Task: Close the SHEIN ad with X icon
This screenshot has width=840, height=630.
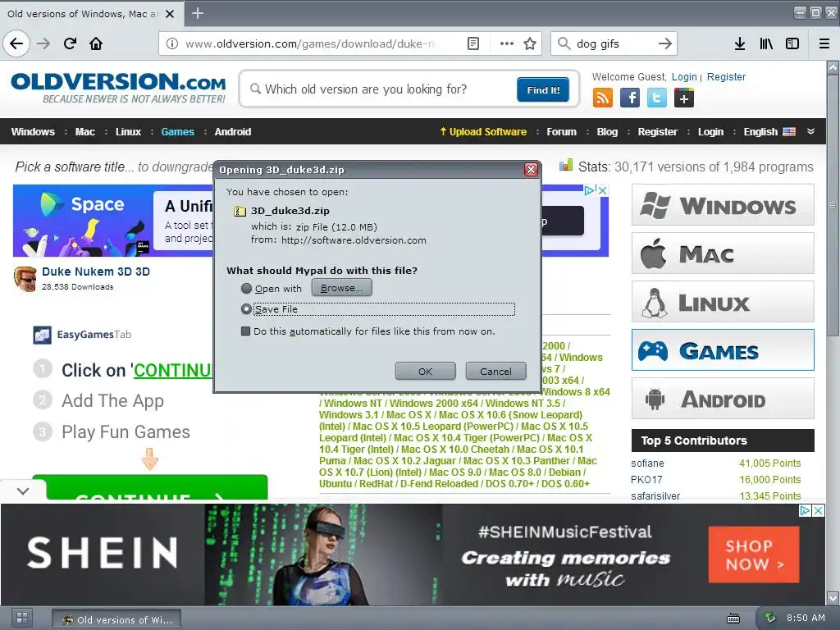Action: [818, 510]
